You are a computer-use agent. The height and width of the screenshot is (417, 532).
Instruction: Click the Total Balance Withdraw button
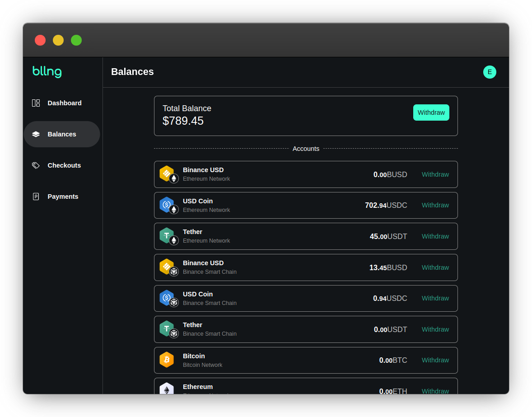tap(431, 112)
